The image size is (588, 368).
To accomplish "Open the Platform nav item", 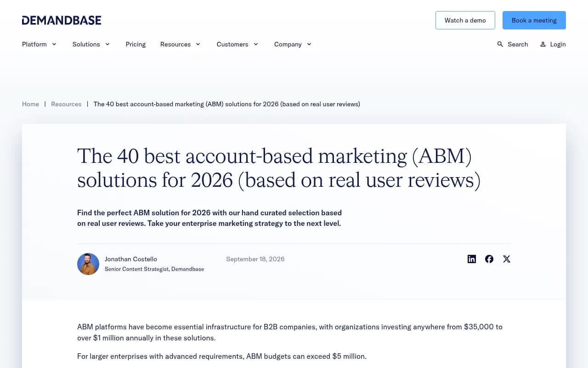I will (x=34, y=44).
